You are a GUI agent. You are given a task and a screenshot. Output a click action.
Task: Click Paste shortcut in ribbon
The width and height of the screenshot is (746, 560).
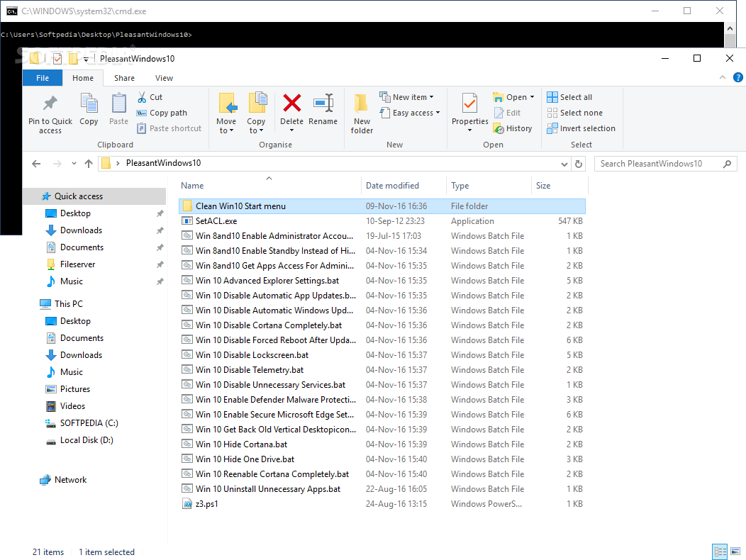(169, 128)
